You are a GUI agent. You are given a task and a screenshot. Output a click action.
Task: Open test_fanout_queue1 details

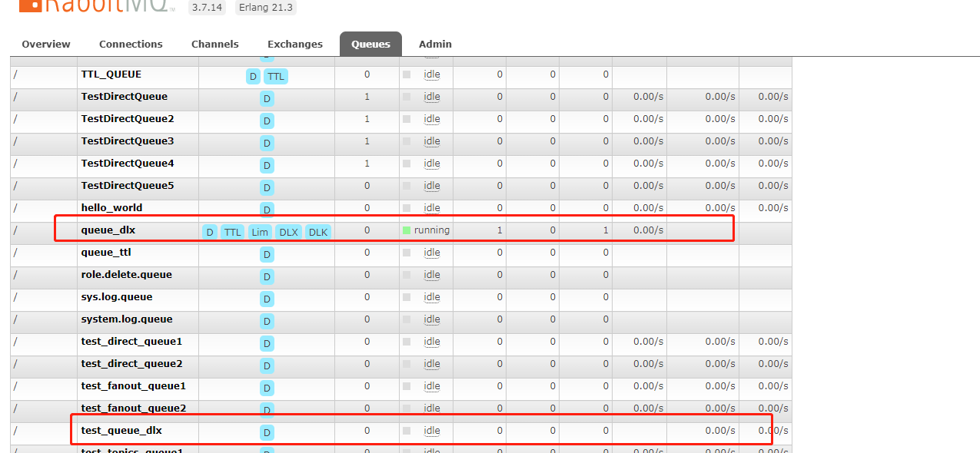(134, 386)
